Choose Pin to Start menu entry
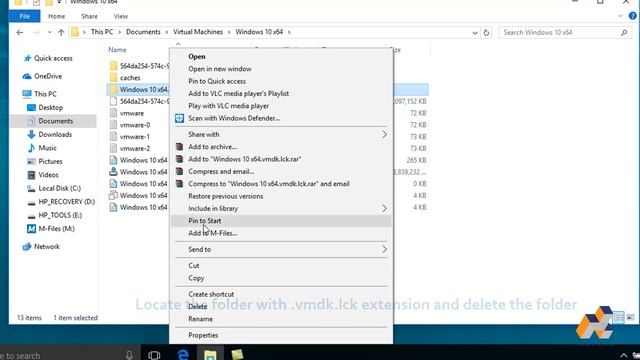 click(x=281, y=221)
